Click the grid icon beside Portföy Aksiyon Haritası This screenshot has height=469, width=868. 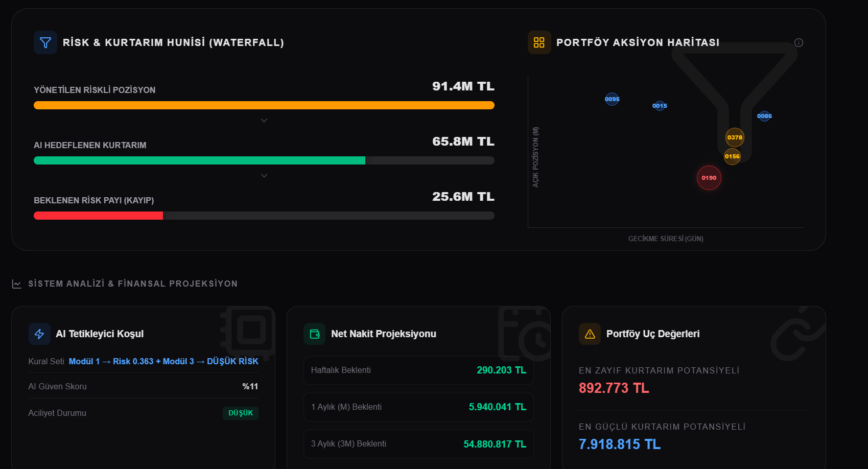[x=539, y=42]
